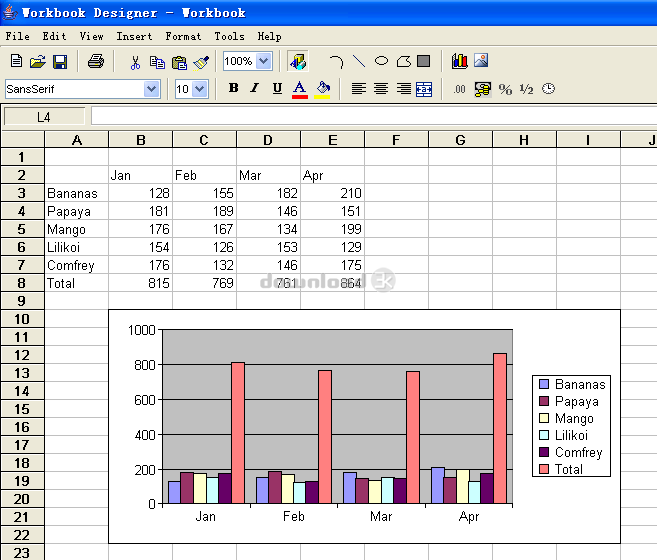Viewport: 657px width, 560px height.
Task: Click the Lilikoi legend swatch in chart
Action: [x=544, y=435]
